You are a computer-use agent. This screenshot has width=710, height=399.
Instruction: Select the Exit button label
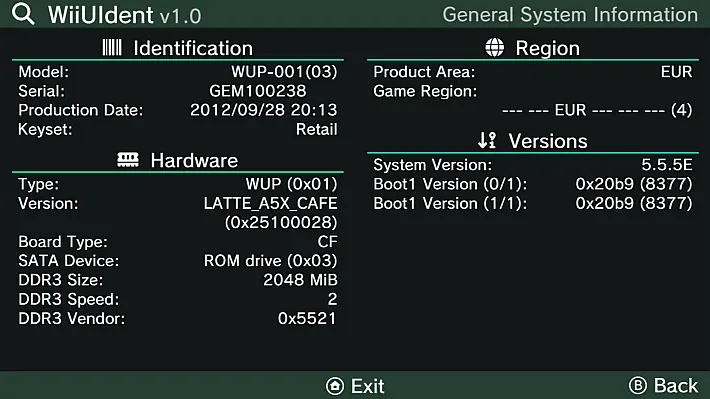(x=368, y=386)
